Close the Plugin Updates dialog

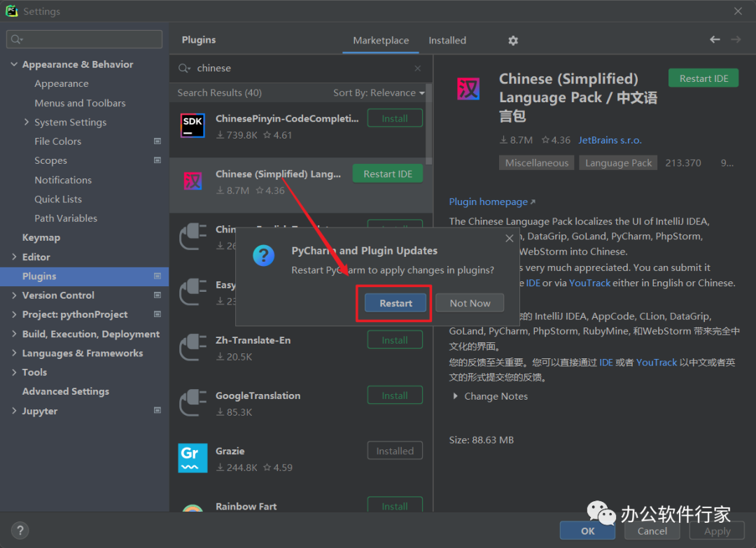point(509,239)
